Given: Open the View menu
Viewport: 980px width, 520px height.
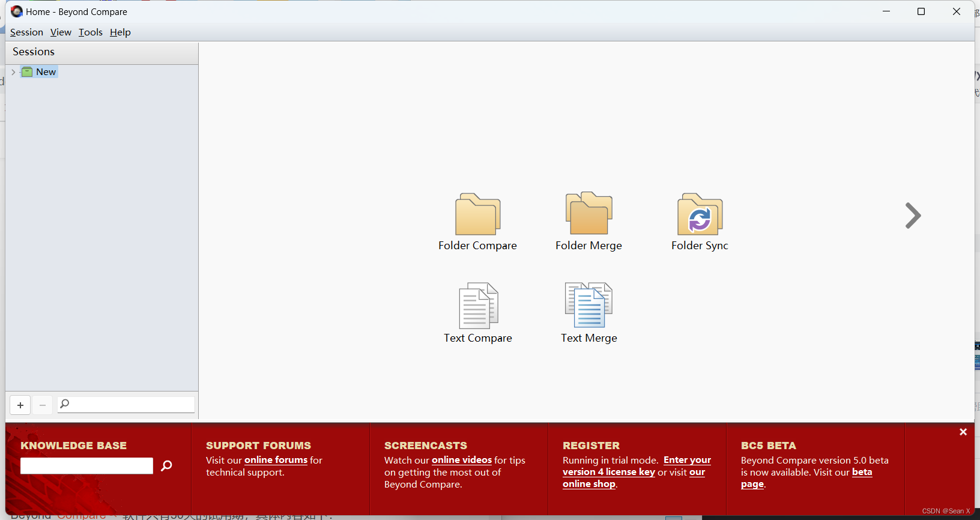Looking at the screenshot, I should [61, 32].
